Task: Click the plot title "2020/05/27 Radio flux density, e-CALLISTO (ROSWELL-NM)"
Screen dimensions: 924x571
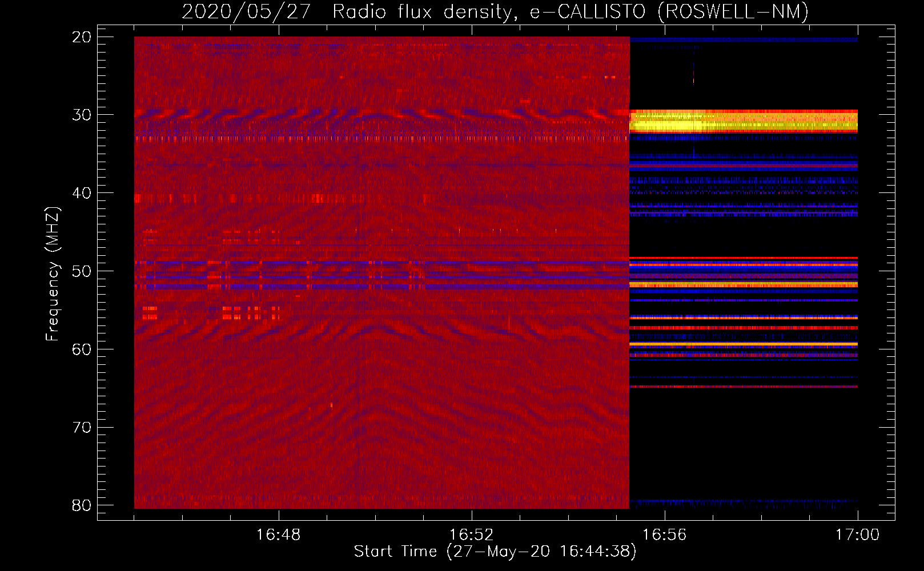Action: (495, 11)
